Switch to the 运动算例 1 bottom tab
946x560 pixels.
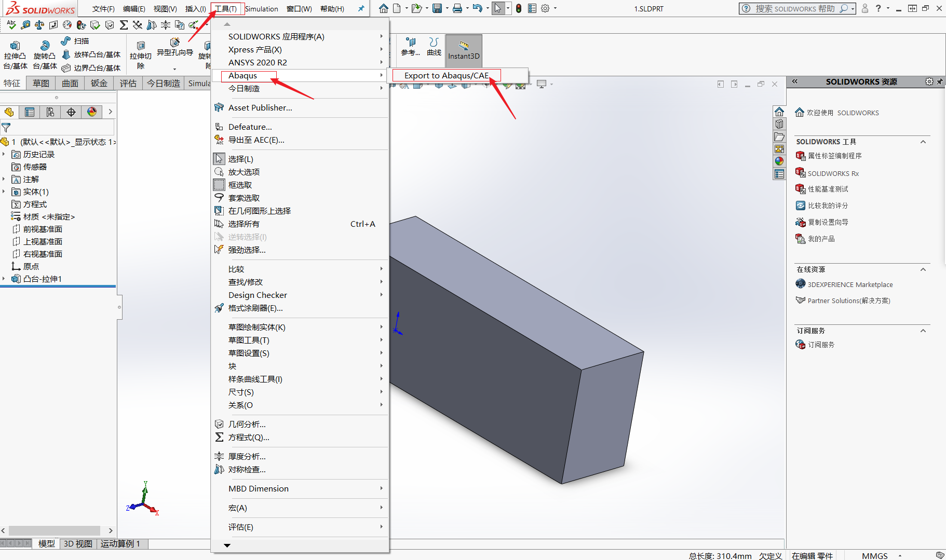120,543
